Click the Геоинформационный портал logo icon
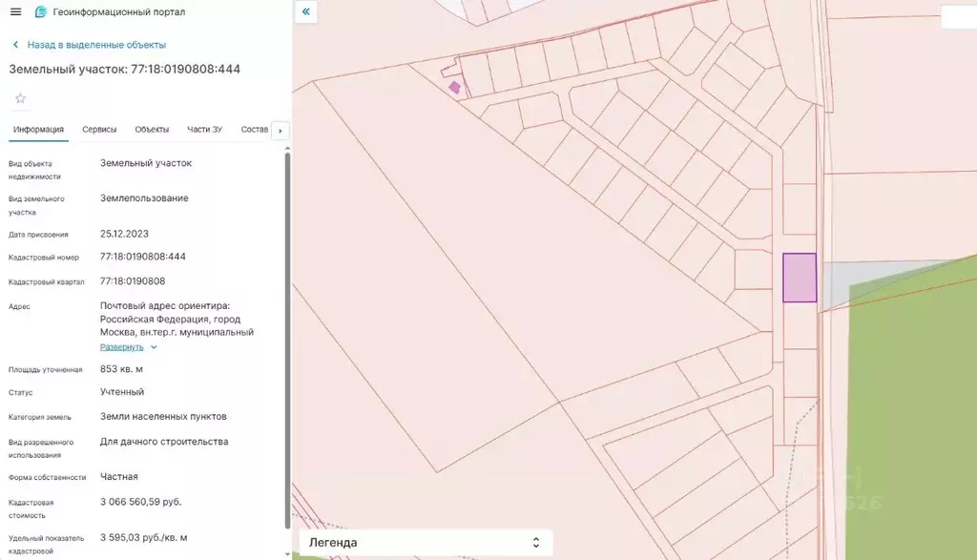The height and width of the screenshot is (560, 977). point(40,11)
